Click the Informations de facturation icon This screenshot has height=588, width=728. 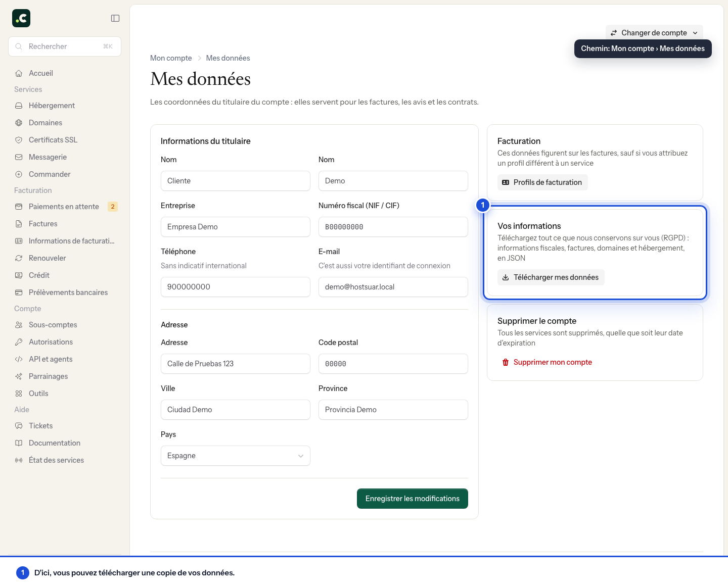click(x=19, y=241)
